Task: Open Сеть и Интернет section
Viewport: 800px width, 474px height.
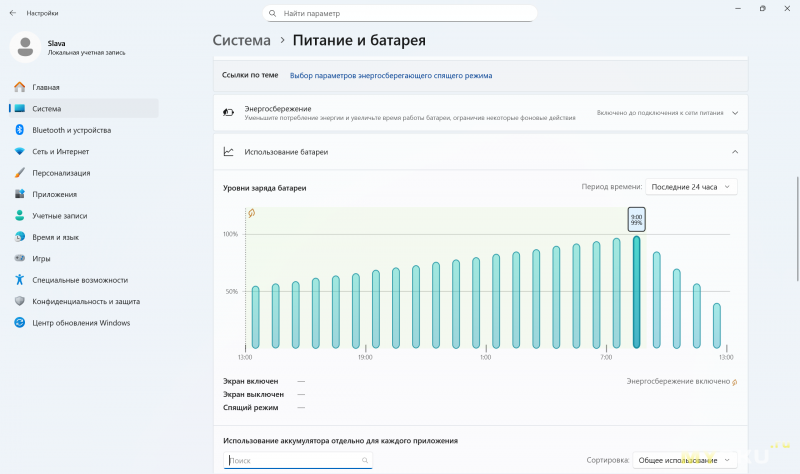Action: 60,152
